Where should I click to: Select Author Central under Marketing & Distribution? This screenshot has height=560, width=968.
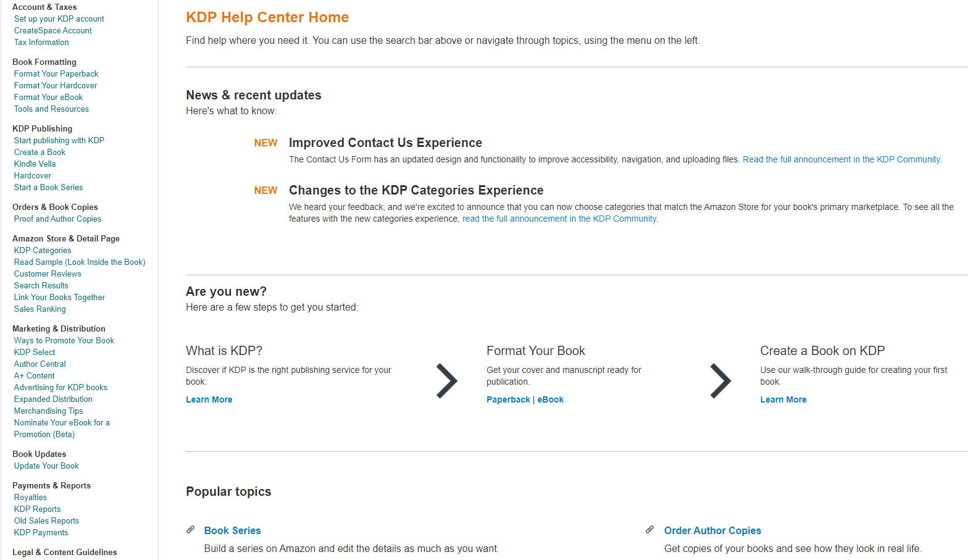[x=40, y=364]
